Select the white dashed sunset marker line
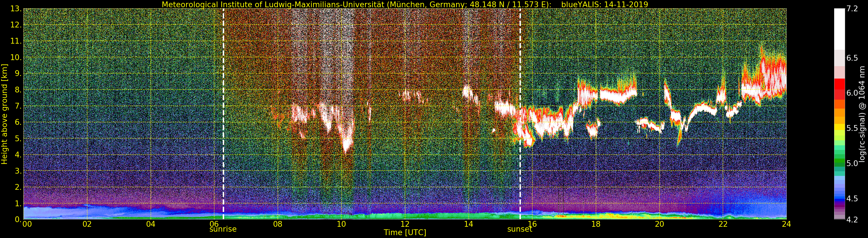 (520, 114)
